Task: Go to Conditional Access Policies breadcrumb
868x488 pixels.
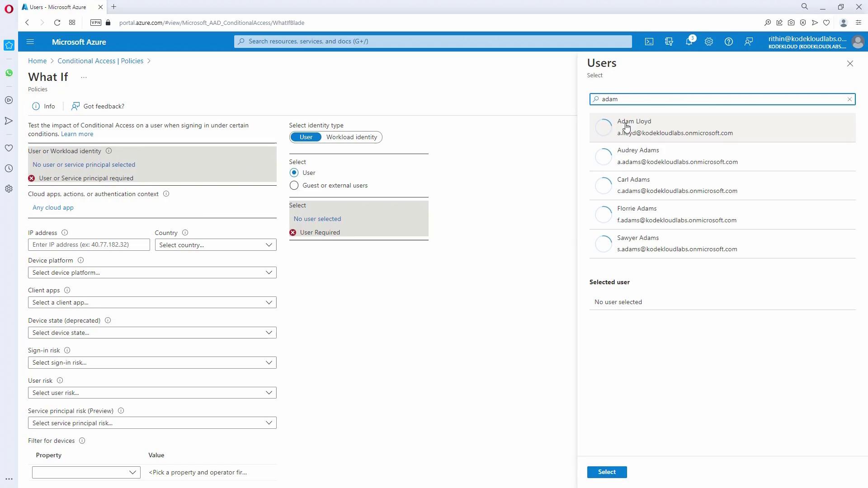Action: click(x=100, y=61)
